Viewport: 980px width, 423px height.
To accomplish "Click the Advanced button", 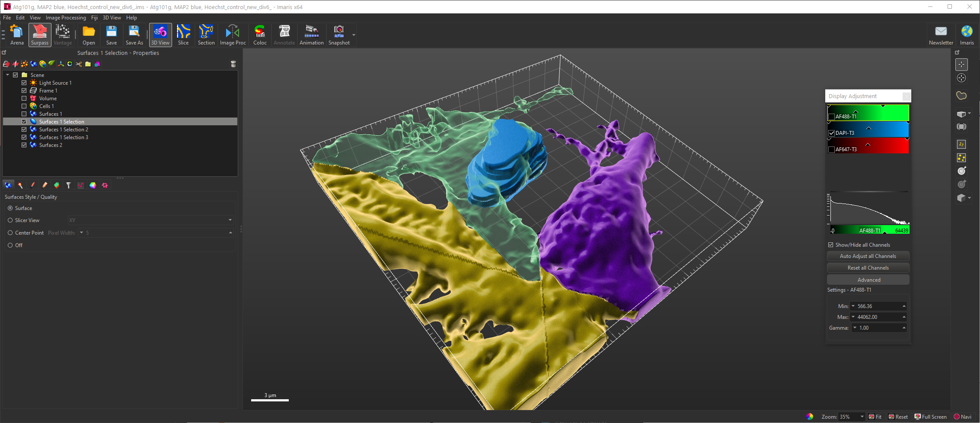I will click(868, 280).
